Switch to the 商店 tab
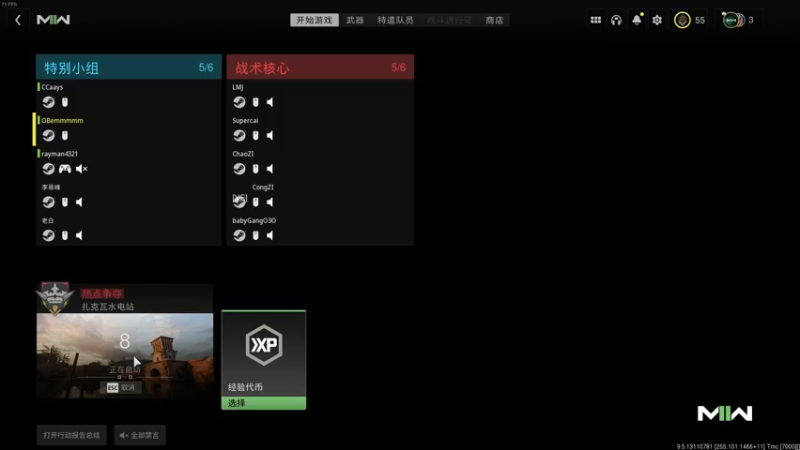 494,20
